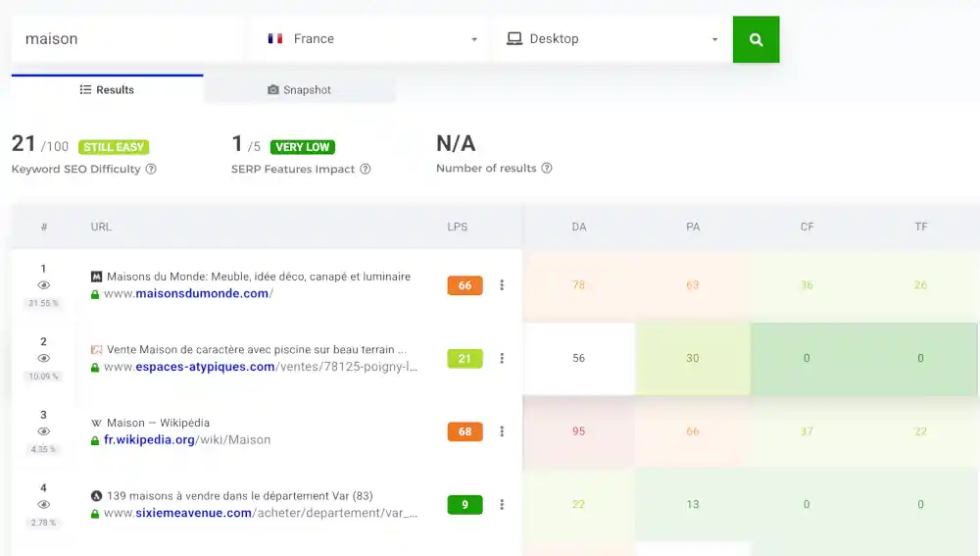Screen dimensions: 980x556
Task: Click the Wikipedia W favicon
Action: tap(96, 423)
